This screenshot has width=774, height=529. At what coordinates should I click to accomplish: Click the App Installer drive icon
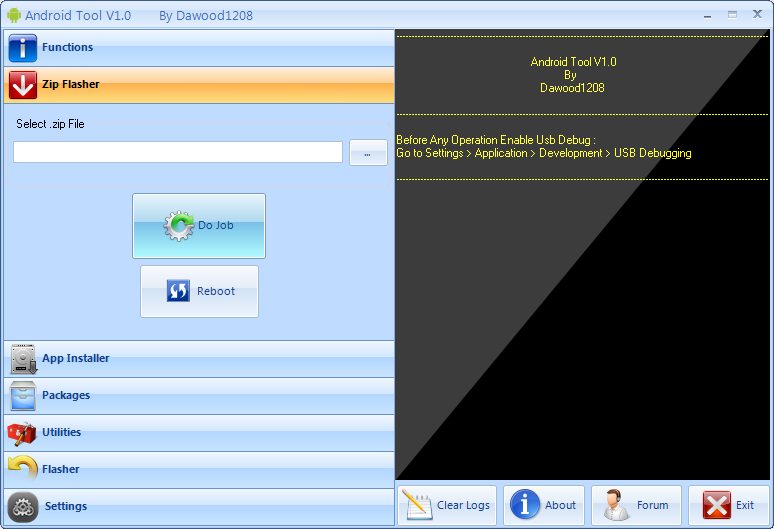(x=23, y=359)
